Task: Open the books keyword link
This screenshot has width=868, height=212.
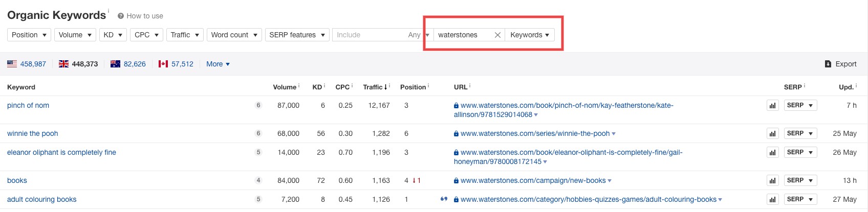Action: (x=17, y=180)
